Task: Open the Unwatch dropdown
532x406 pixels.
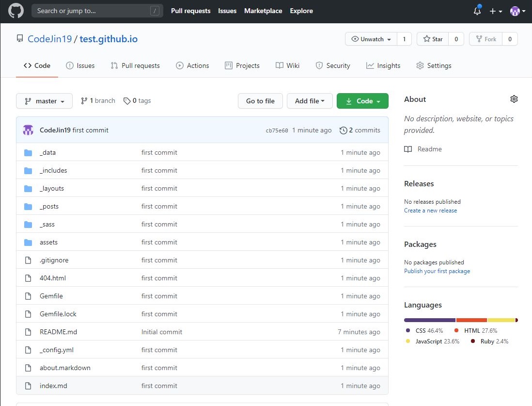Action: coord(371,39)
